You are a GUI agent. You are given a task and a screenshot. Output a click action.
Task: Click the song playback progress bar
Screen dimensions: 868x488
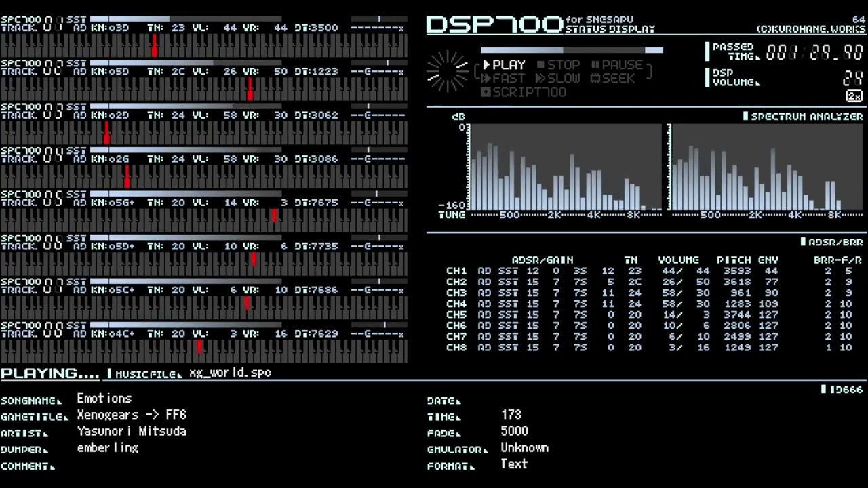tap(572, 50)
